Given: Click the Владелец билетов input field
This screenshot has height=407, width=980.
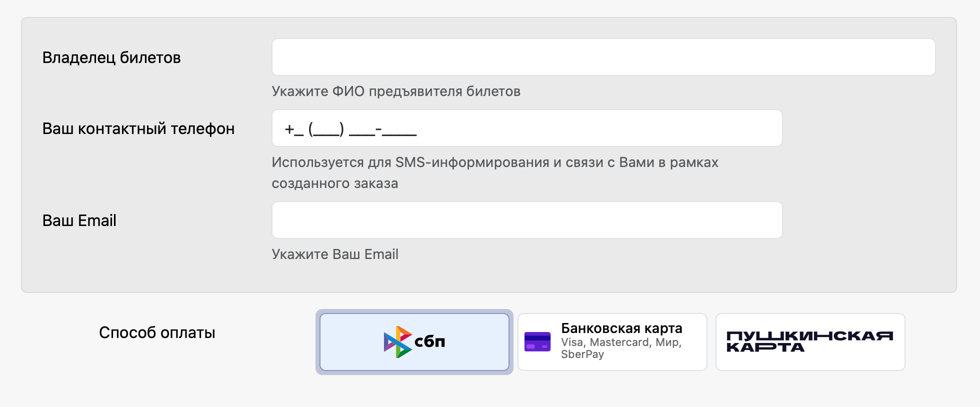Looking at the screenshot, I should click(x=603, y=57).
